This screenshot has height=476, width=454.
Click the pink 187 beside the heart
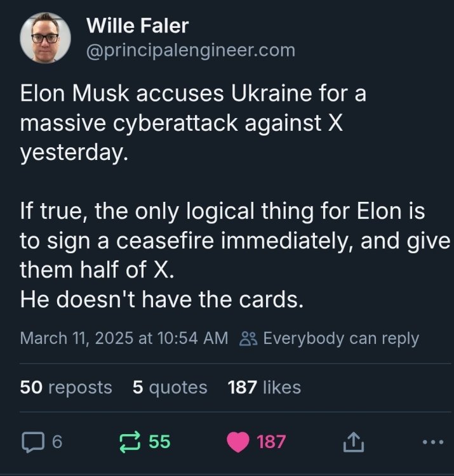pyautogui.click(x=272, y=442)
